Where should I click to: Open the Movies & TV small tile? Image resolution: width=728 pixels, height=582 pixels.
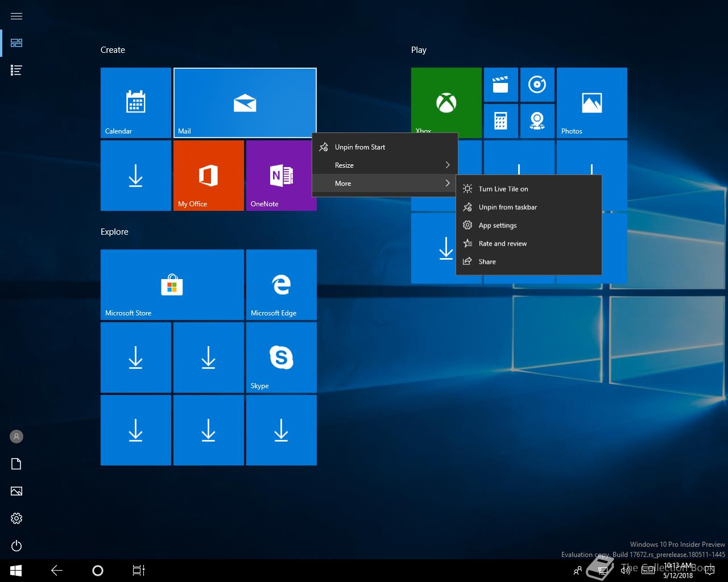[501, 85]
